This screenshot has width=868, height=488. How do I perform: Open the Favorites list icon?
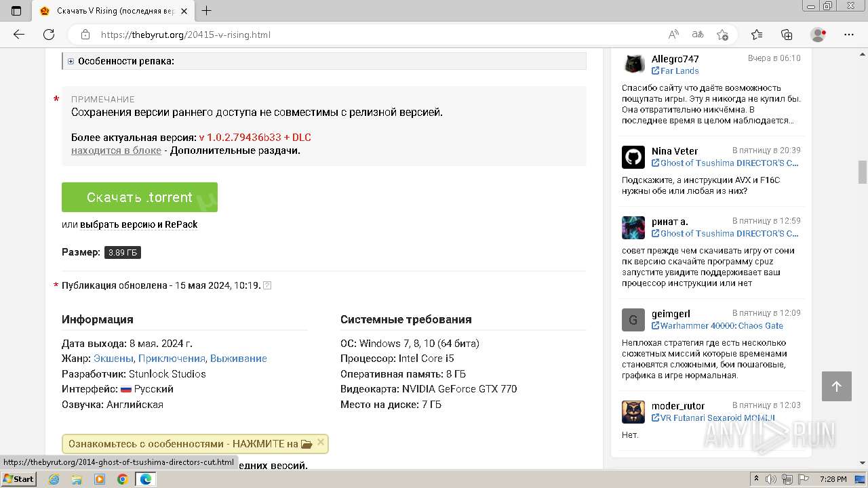(x=757, y=35)
